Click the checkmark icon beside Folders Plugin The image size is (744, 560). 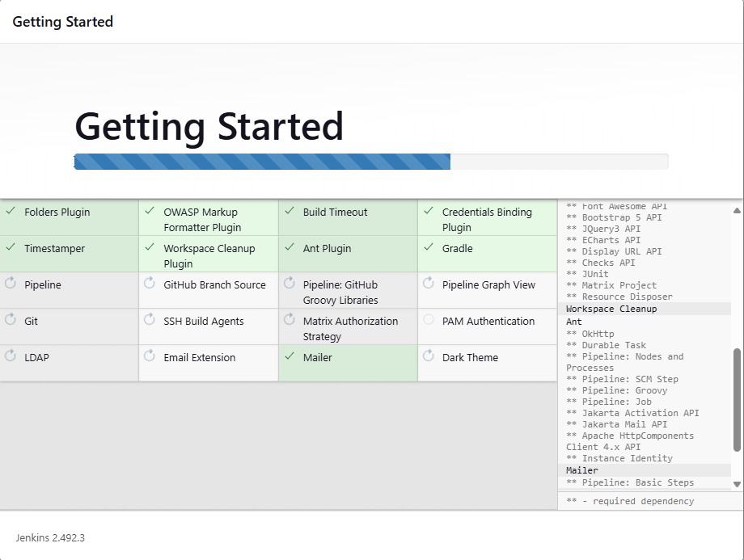point(11,211)
